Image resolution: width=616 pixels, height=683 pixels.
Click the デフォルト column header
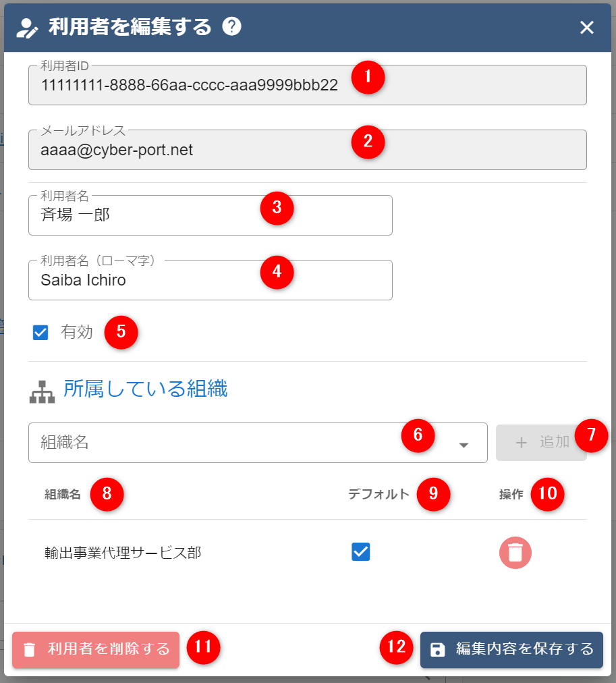[x=379, y=494]
